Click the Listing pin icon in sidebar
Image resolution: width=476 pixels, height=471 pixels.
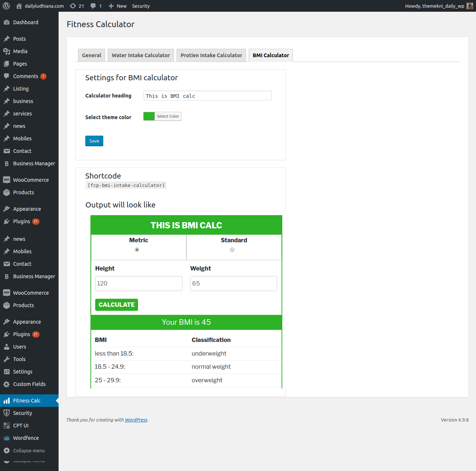(7, 89)
